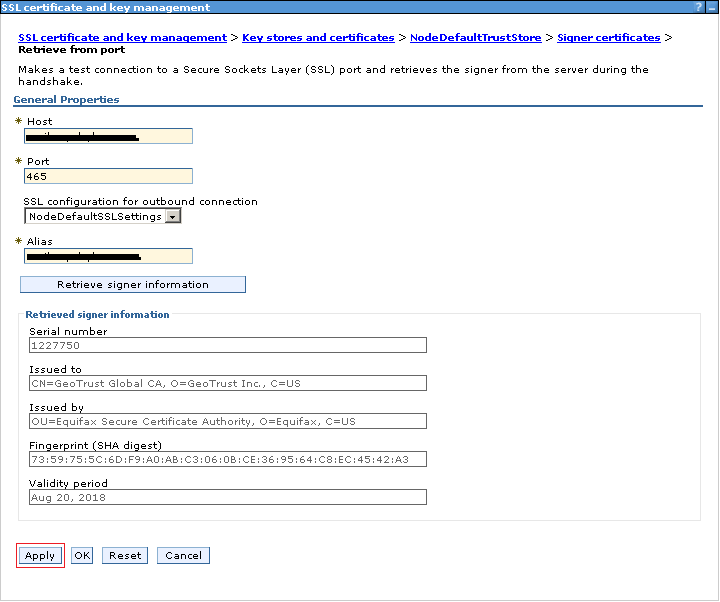The image size is (720, 602).
Task: Click Cancel to discard changes
Action: tap(183, 556)
